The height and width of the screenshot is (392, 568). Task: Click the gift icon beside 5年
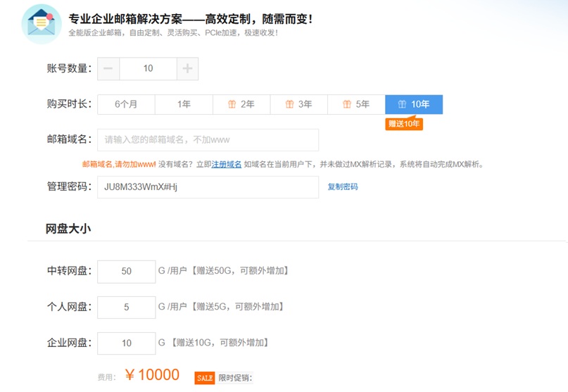coord(347,104)
